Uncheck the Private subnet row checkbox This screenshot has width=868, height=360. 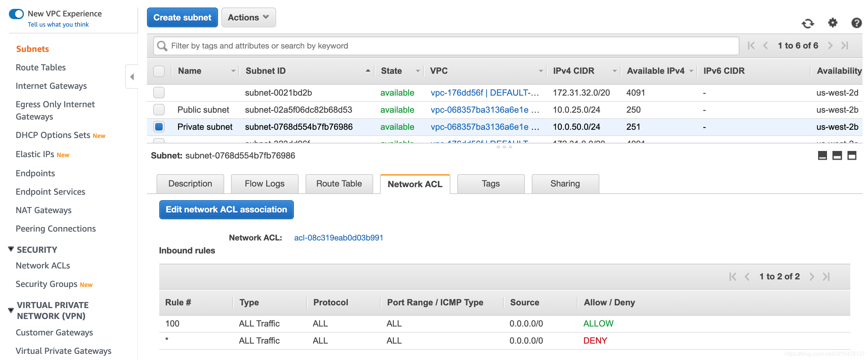(159, 127)
